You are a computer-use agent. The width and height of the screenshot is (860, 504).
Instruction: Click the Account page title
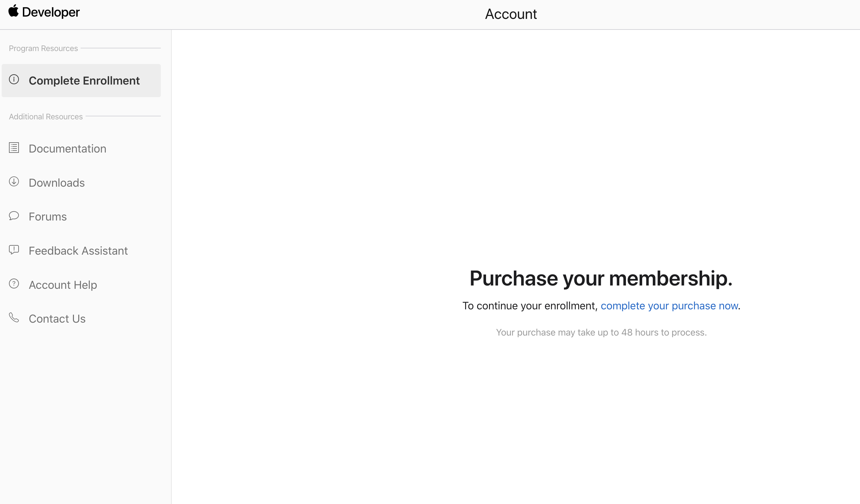(x=511, y=14)
